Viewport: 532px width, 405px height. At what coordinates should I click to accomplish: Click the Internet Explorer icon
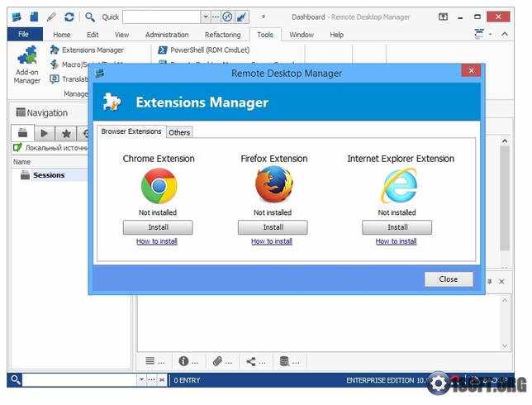tap(400, 186)
